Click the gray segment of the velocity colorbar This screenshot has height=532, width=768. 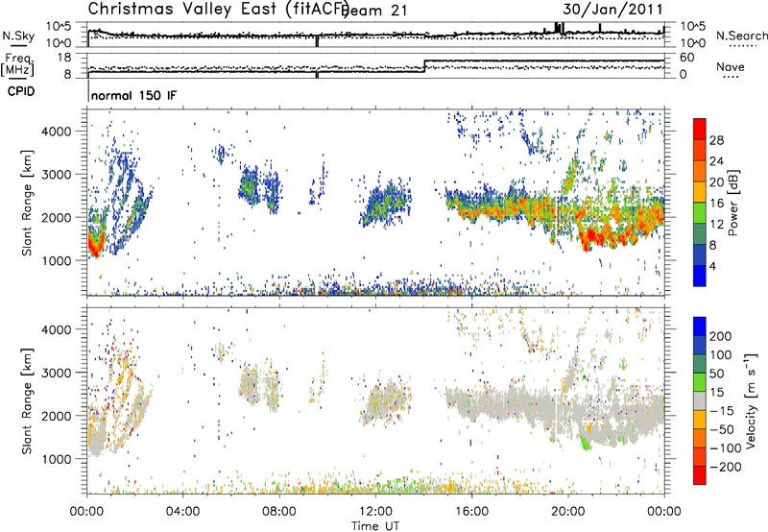coord(700,401)
